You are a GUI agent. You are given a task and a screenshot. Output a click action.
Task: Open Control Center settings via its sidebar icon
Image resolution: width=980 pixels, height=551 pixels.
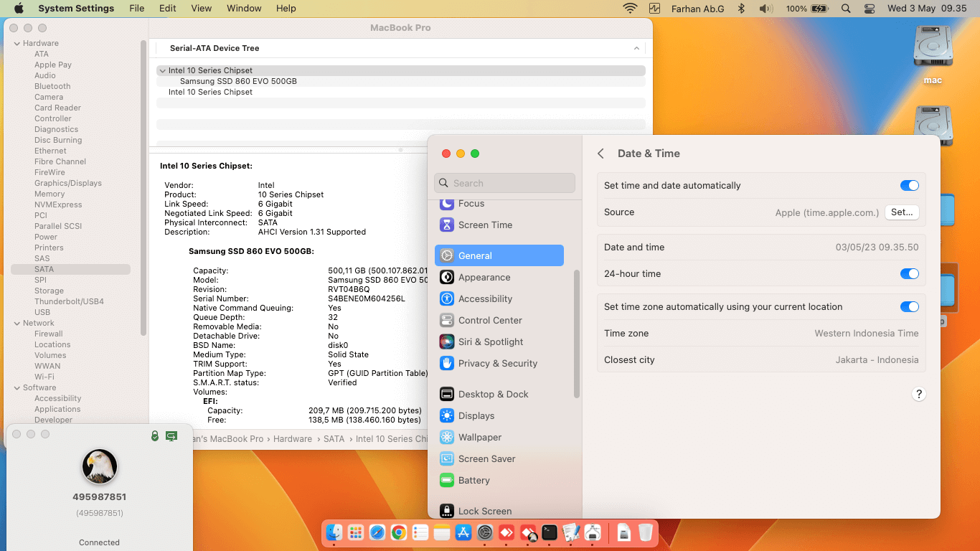pos(446,320)
